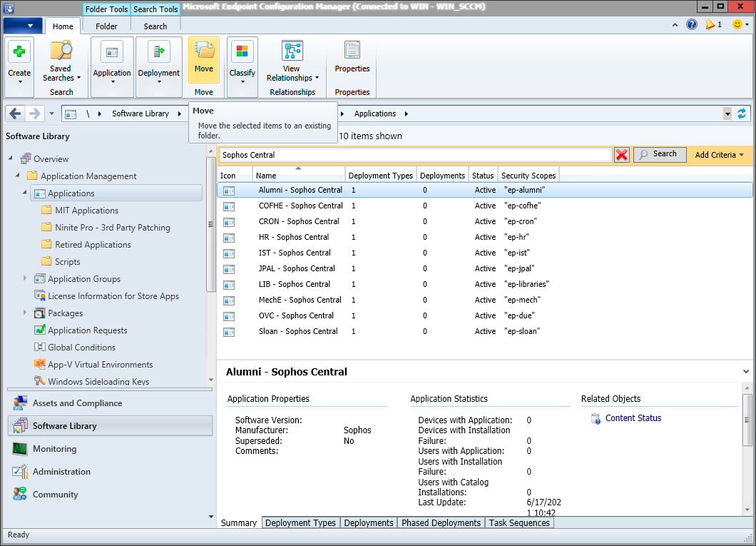This screenshot has width=756, height=546.
Task: Minimize the ribbon with the caret
Action: 675,25
